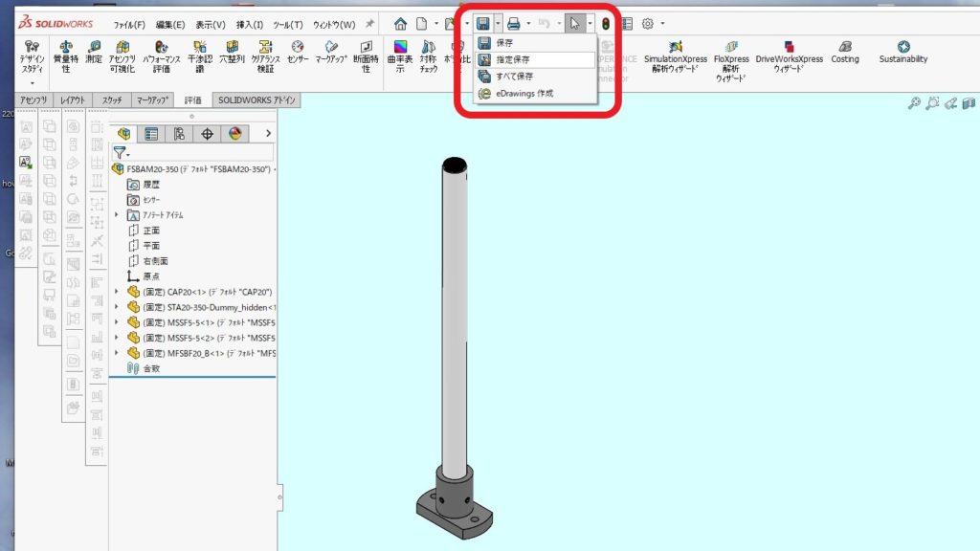Expand the CAP20<1> component node
The image size is (980, 551).
(x=117, y=292)
